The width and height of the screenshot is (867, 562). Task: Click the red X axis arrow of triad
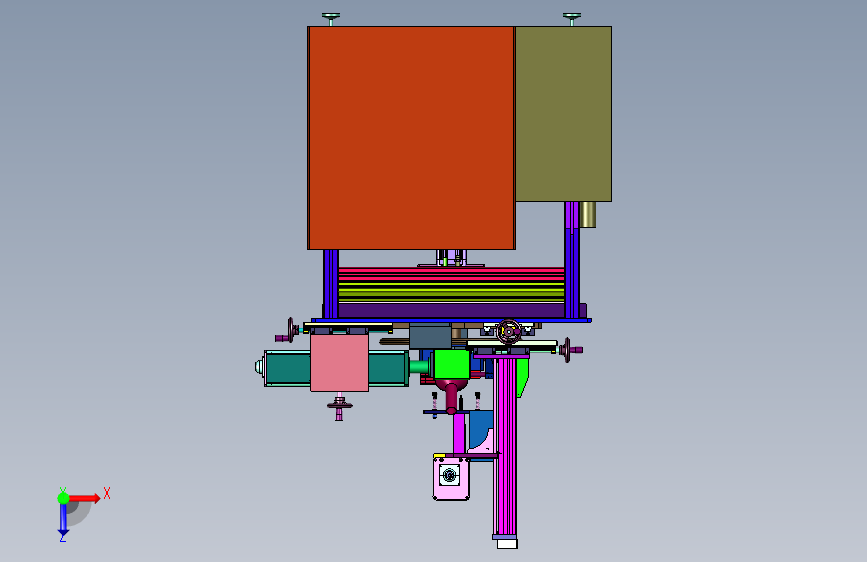click(85, 498)
